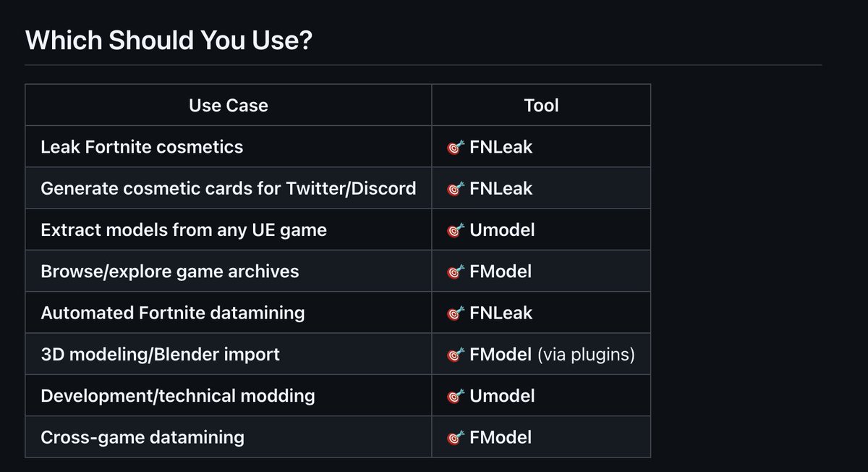The height and width of the screenshot is (472, 868).
Task: Click dart icon in Generate cosmetic cards row
Action: click(456, 189)
